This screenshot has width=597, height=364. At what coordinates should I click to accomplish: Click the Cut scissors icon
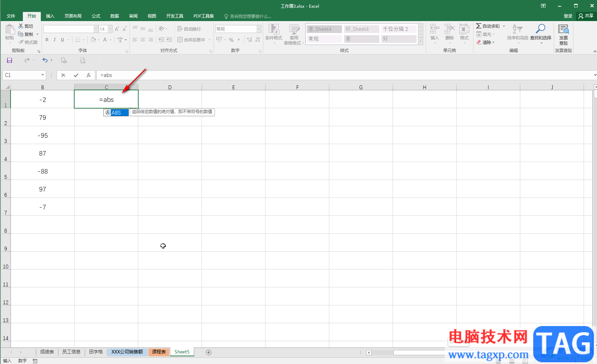[x=21, y=26]
